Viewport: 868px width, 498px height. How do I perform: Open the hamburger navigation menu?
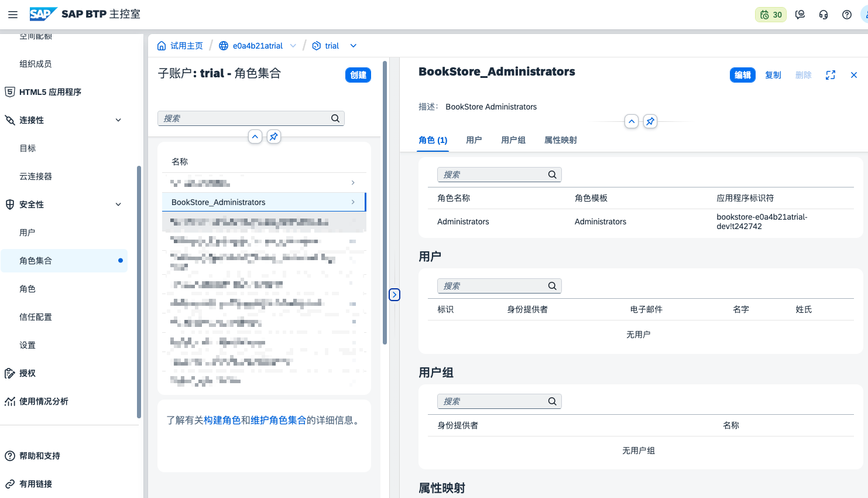(13, 15)
